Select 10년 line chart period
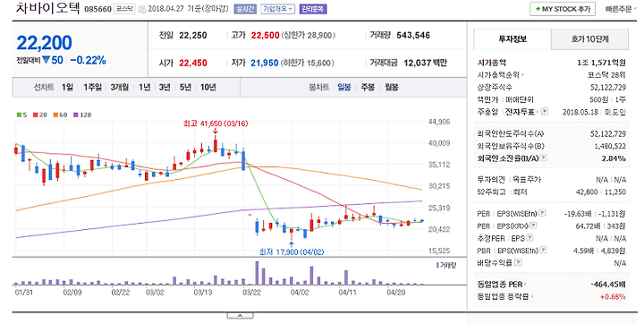 click(x=208, y=87)
